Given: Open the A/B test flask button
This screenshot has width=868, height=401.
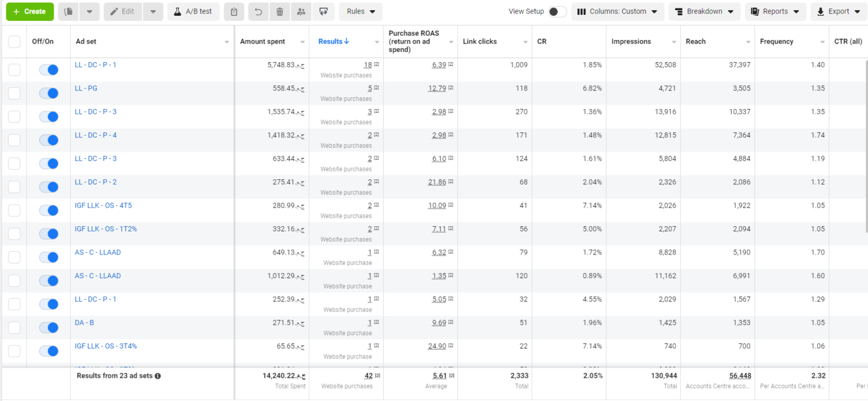Looking at the screenshot, I should pos(193,12).
